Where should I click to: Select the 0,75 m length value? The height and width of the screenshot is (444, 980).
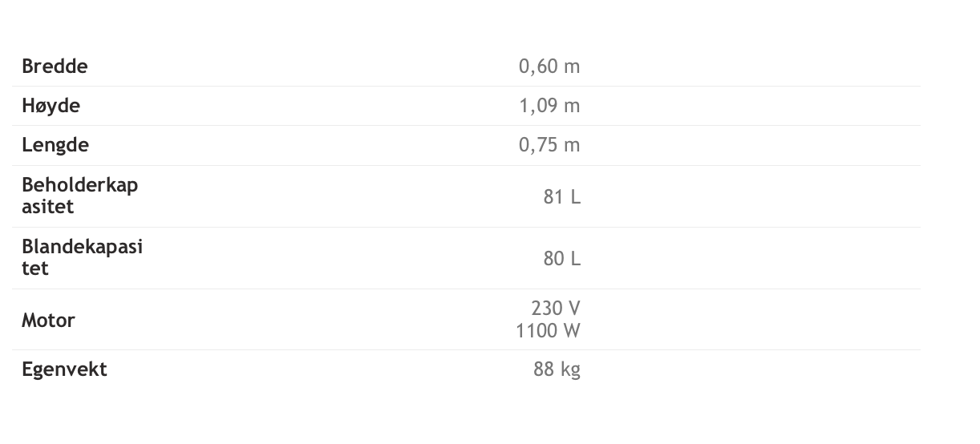(x=549, y=145)
